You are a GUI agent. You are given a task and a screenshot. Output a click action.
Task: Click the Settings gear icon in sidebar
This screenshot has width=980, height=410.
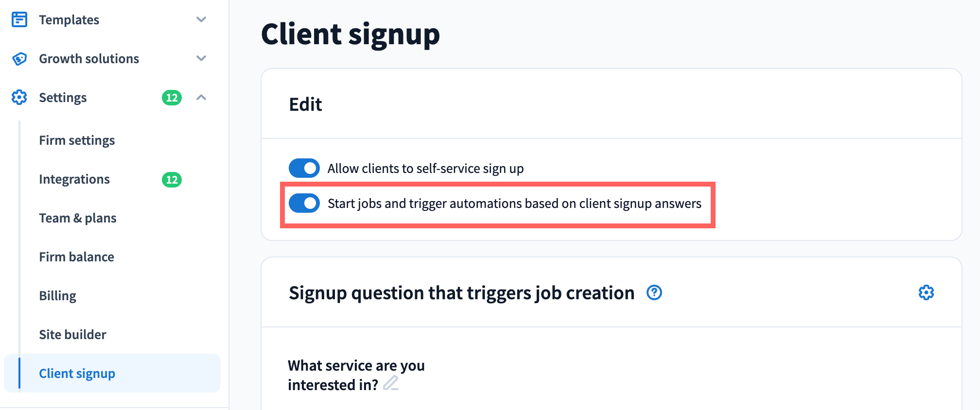(x=19, y=98)
